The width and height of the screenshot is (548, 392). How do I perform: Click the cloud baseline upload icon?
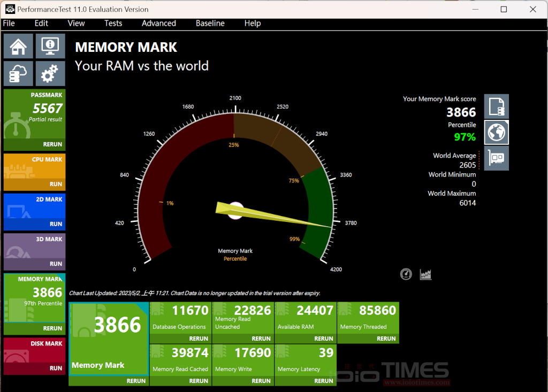pos(18,74)
